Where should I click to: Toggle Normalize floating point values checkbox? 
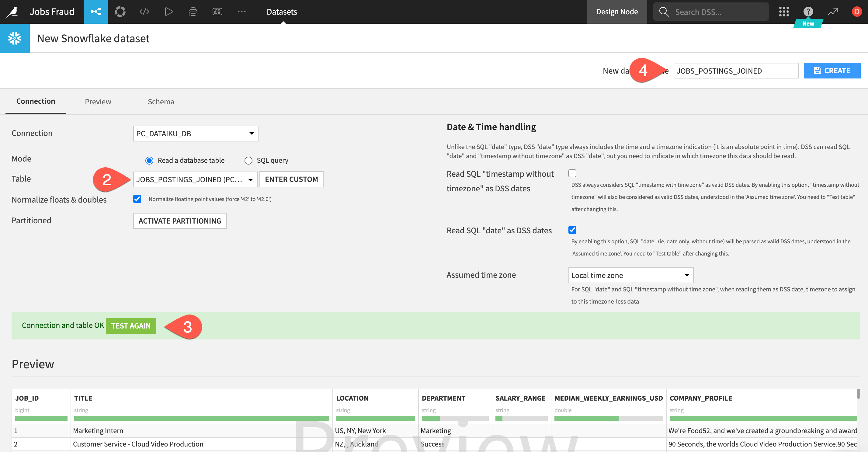[137, 199]
